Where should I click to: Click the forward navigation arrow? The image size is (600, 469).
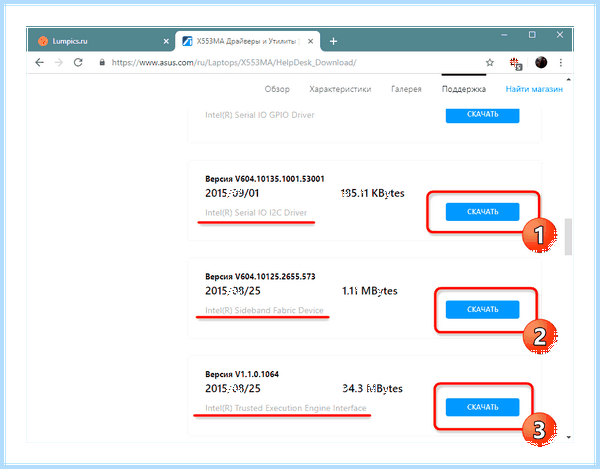click(x=59, y=62)
